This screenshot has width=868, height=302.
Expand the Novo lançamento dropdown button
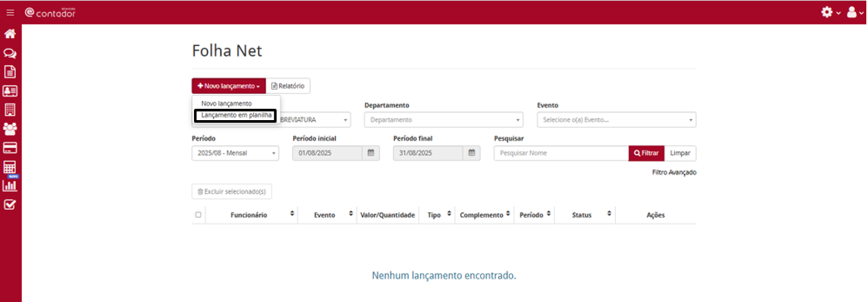(229, 86)
